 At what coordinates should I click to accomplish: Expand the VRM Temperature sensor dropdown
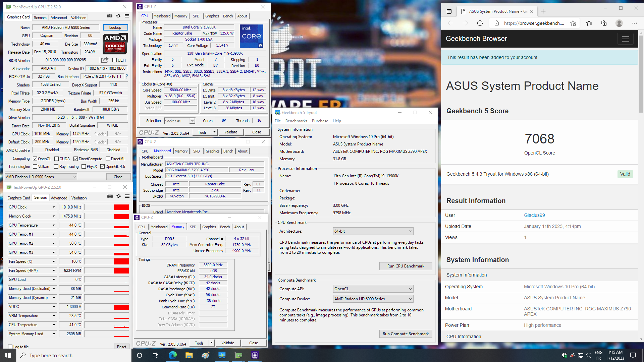click(x=54, y=316)
